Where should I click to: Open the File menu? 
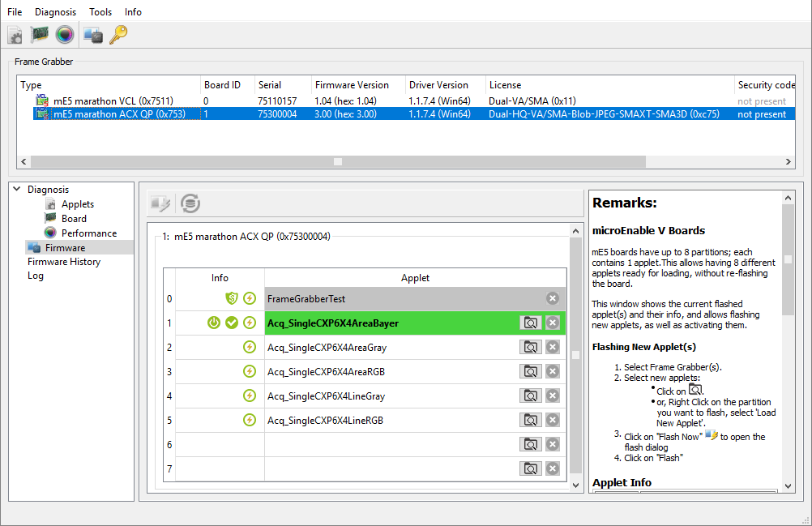(x=15, y=12)
